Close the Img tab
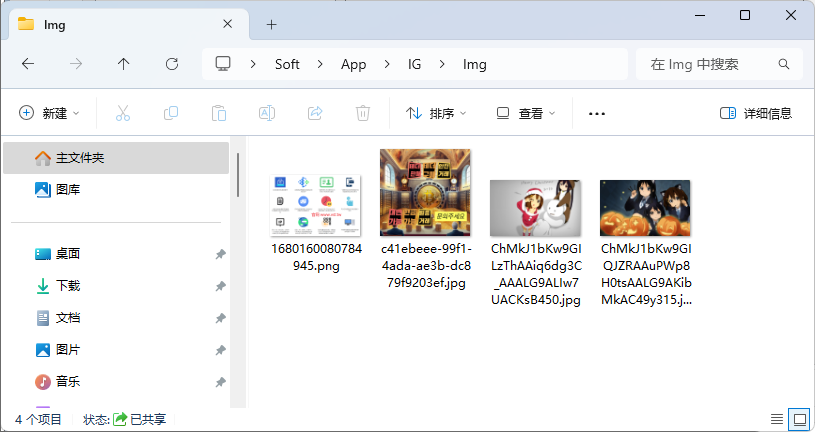 click(x=228, y=24)
